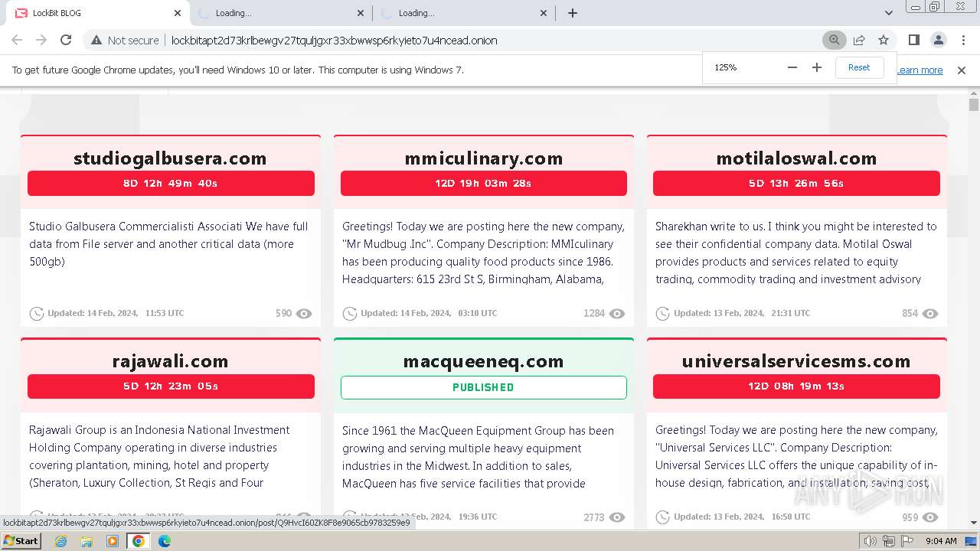
Task: Open the rajawali.com post title
Action: (170, 361)
